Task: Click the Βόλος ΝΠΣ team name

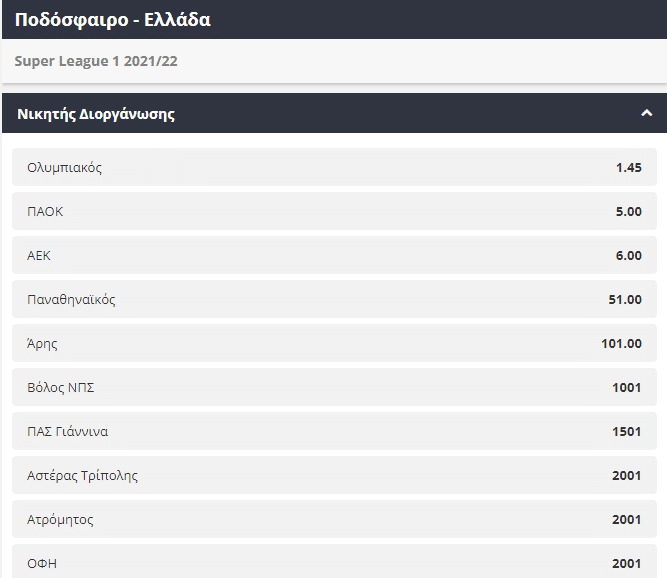Action: 60,387
